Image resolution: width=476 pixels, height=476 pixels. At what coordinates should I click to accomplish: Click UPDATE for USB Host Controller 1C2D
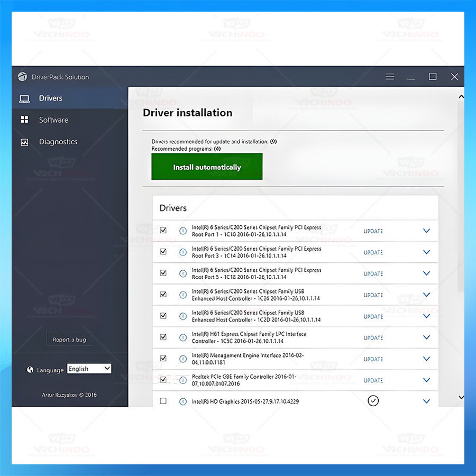(373, 317)
